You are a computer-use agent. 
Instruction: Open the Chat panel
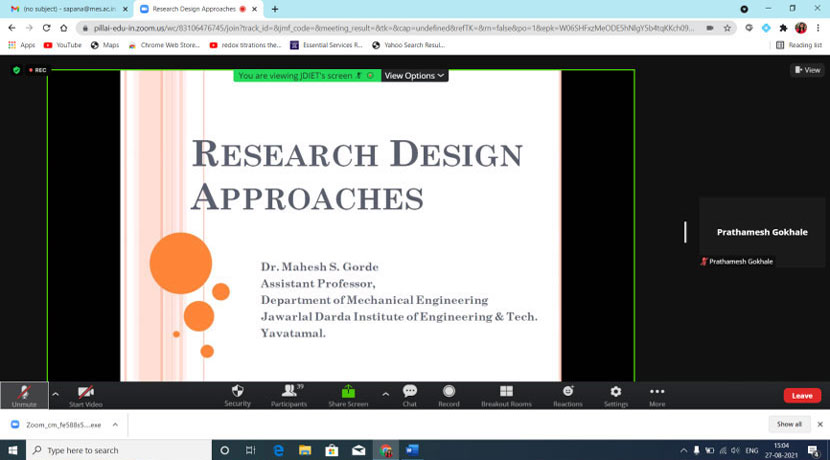(409, 395)
